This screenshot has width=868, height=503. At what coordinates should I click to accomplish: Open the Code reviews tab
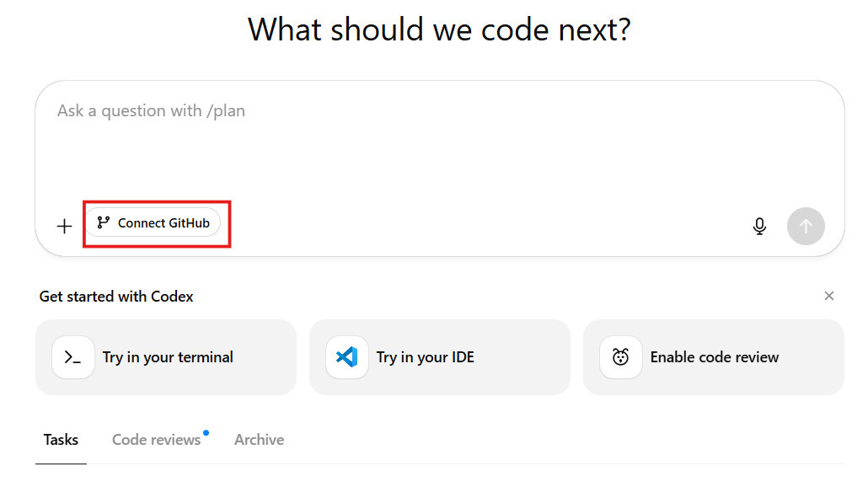point(156,440)
